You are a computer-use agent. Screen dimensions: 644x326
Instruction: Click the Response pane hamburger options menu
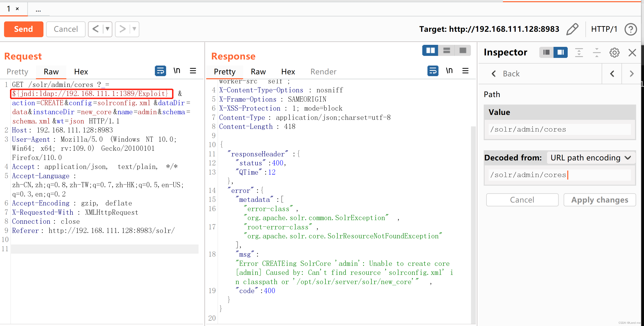point(465,71)
